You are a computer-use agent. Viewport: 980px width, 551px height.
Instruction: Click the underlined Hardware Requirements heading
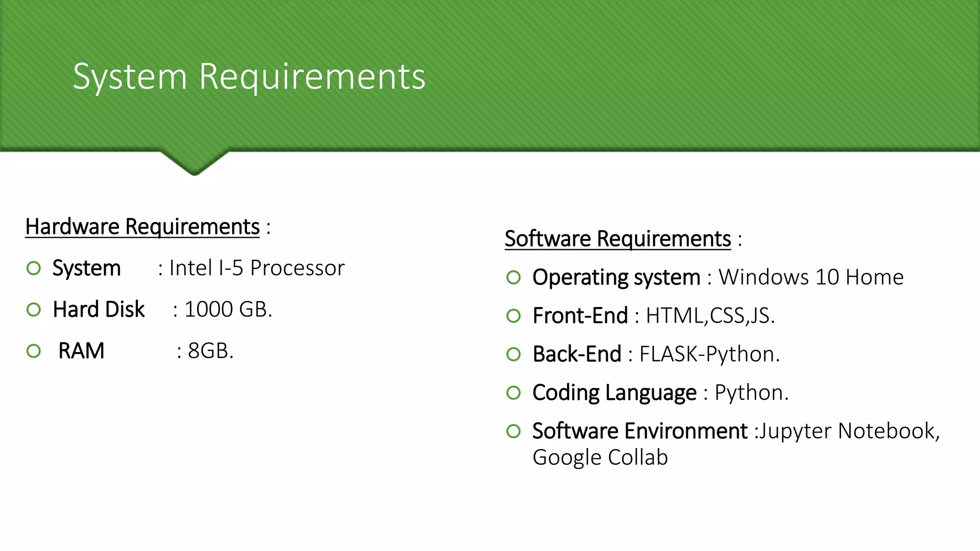[x=142, y=227]
